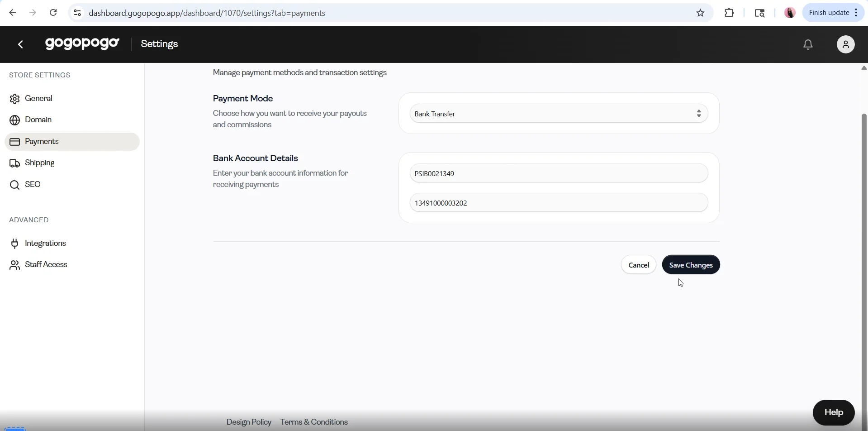
Task: Edit the account number field 13491000003202
Action: 559,203
